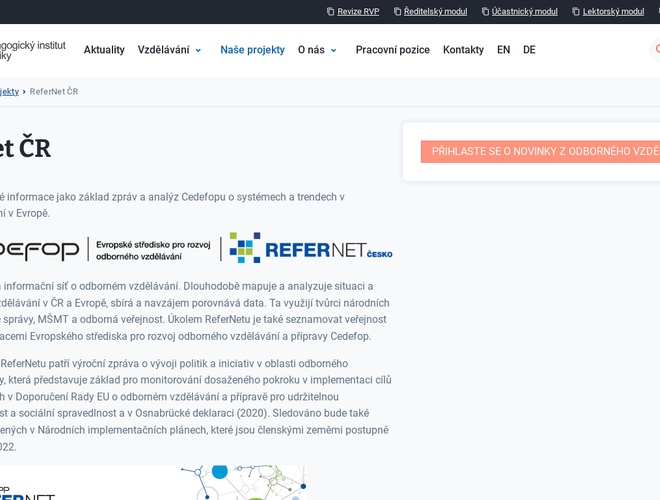The image size is (660, 500).
Task: Open search via the orange magnifier icon
Action: [655, 50]
